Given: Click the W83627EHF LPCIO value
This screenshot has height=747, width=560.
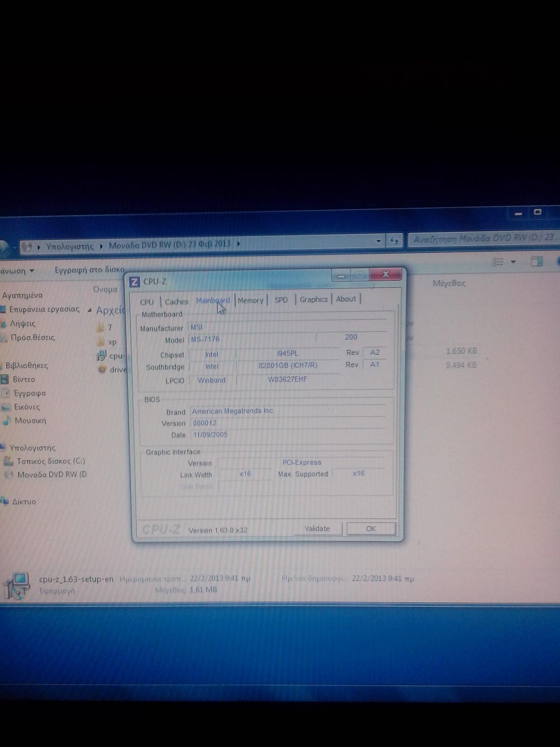Looking at the screenshot, I should 287,379.
